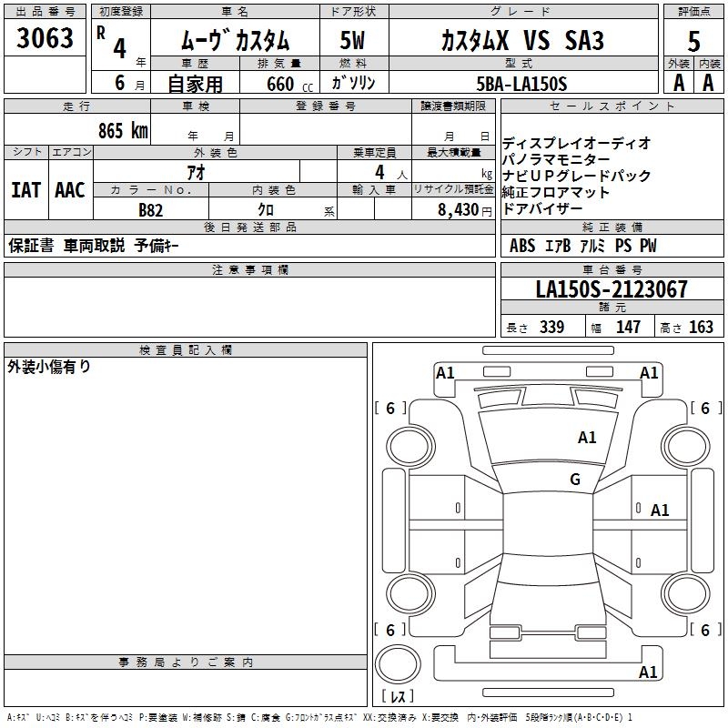Screen dimensions: 728x728
Task: Click 諸元 header
Action: (x=612, y=307)
